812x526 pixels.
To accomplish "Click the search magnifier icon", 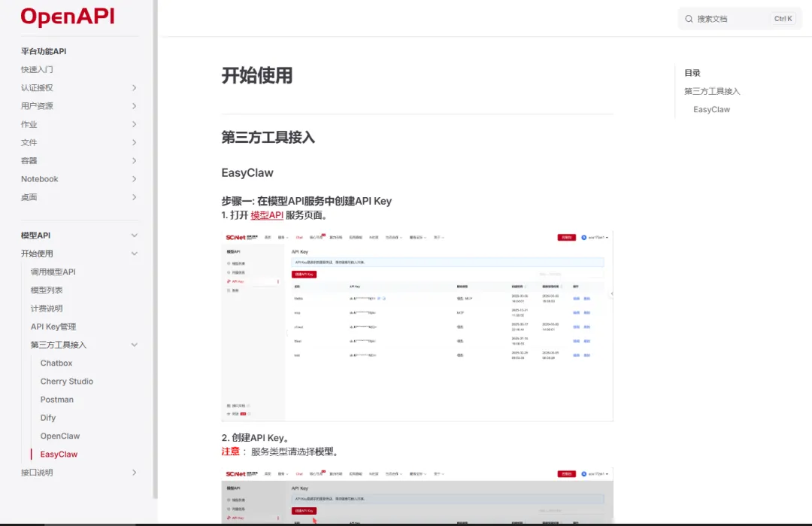I will (x=689, y=19).
